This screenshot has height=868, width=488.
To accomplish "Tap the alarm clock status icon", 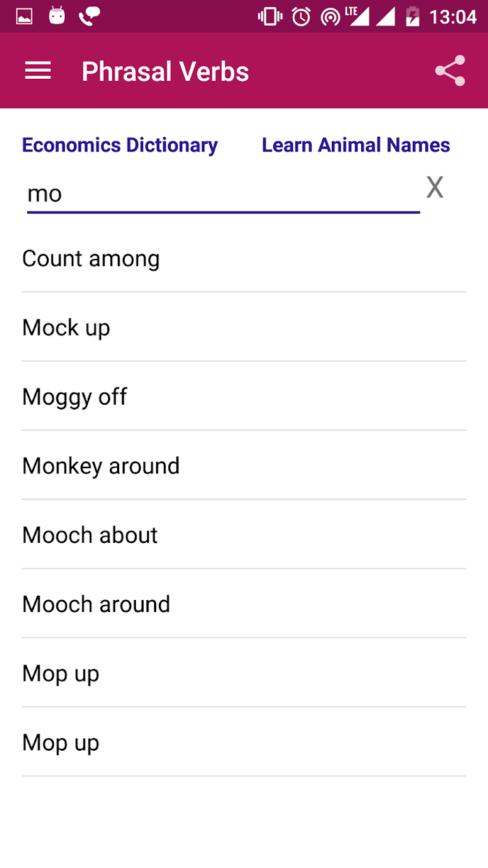I will click(301, 16).
